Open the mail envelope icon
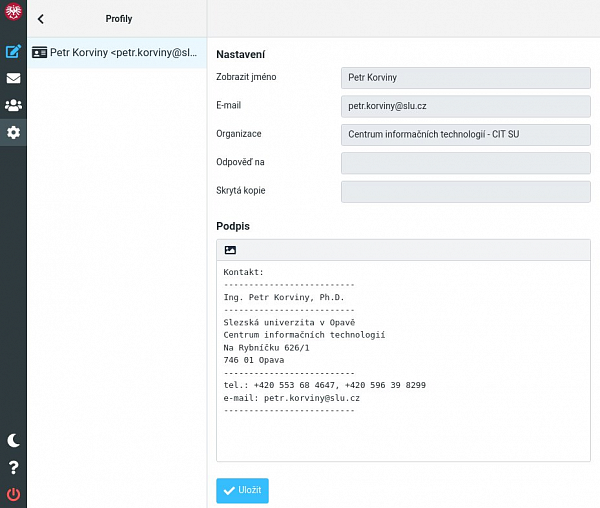The width and height of the screenshot is (600, 508). [x=13, y=78]
